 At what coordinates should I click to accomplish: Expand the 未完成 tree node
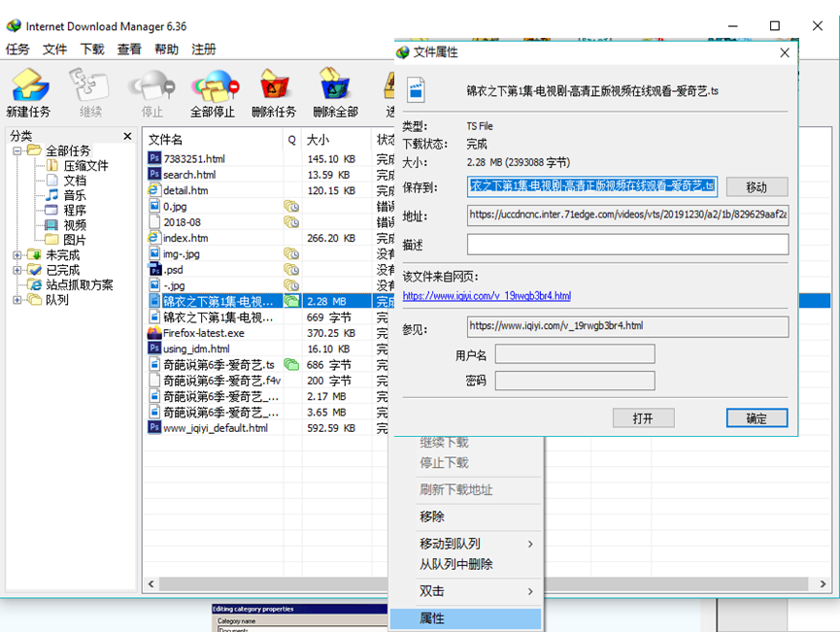pyautogui.click(x=17, y=255)
